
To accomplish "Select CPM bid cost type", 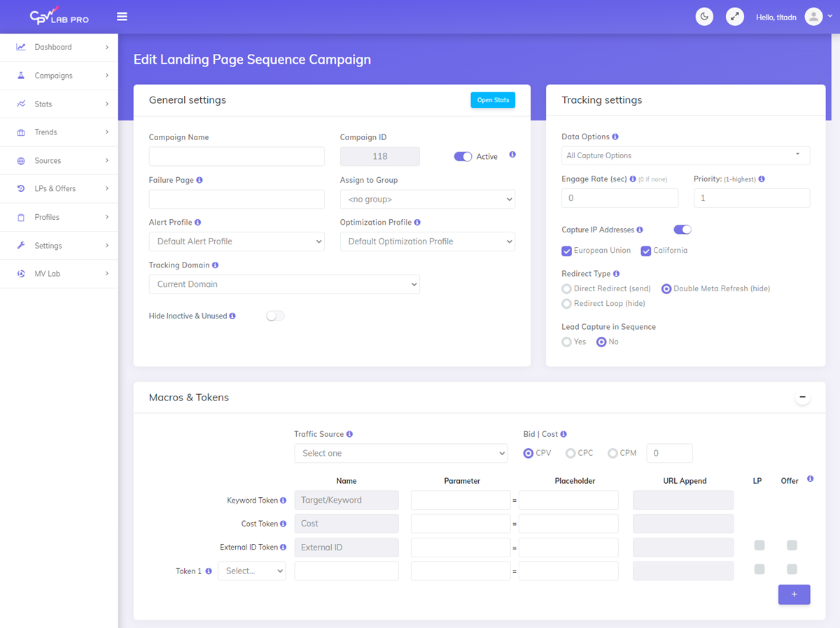I will (x=613, y=453).
